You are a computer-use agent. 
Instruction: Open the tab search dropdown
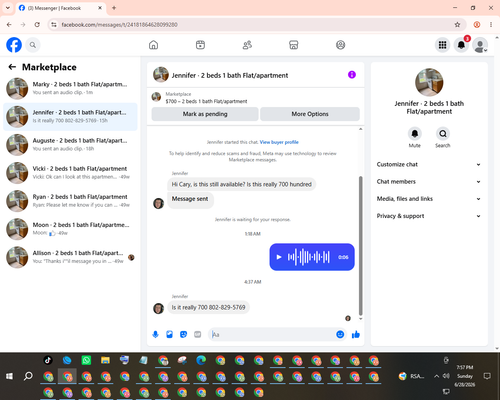click(x=8, y=8)
